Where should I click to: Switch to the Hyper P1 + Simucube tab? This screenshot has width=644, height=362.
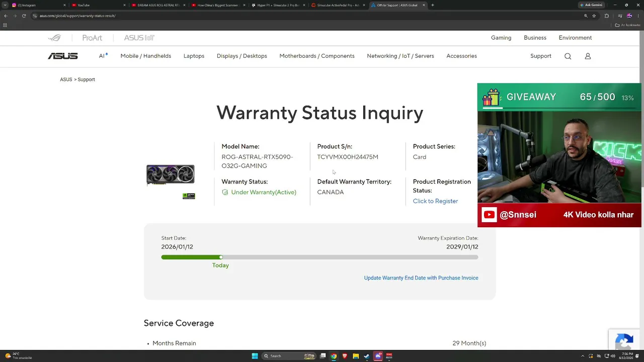click(x=278, y=5)
